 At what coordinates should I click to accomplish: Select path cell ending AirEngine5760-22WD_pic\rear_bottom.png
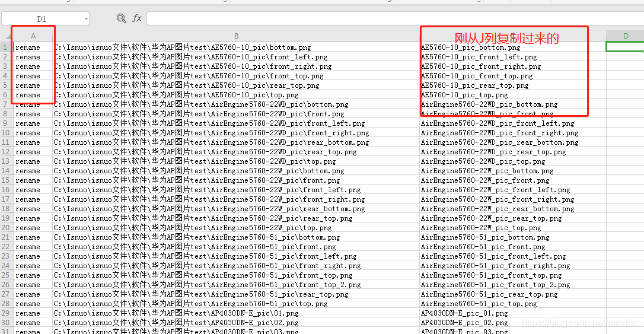[x=236, y=142]
